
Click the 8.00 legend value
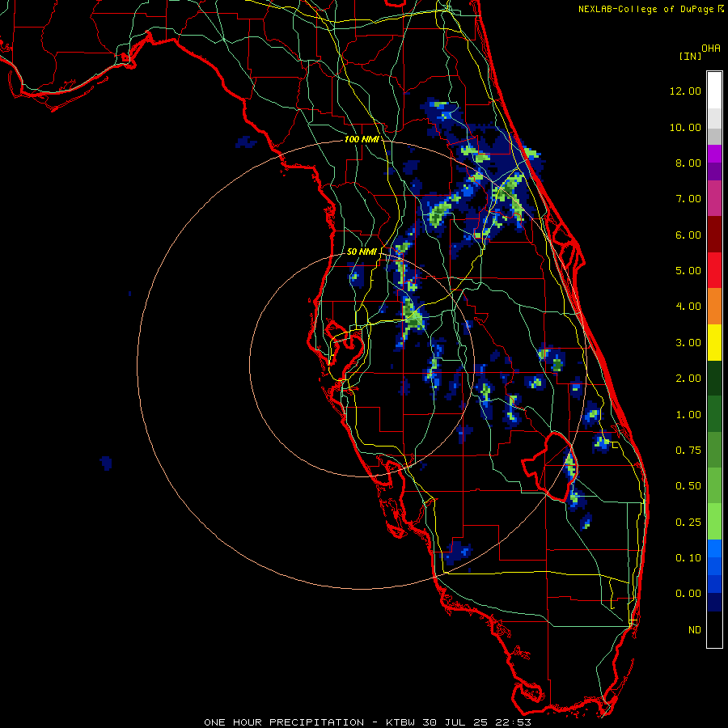688,163
